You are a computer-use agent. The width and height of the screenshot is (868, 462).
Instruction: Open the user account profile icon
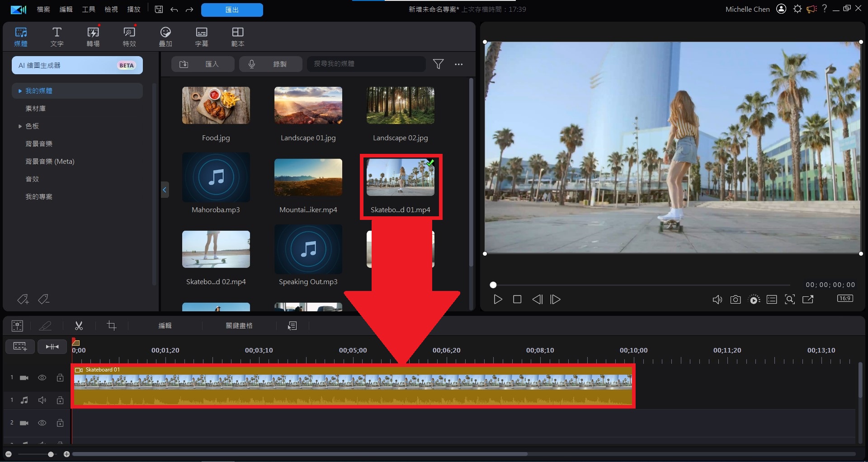(x=781, y=9)
